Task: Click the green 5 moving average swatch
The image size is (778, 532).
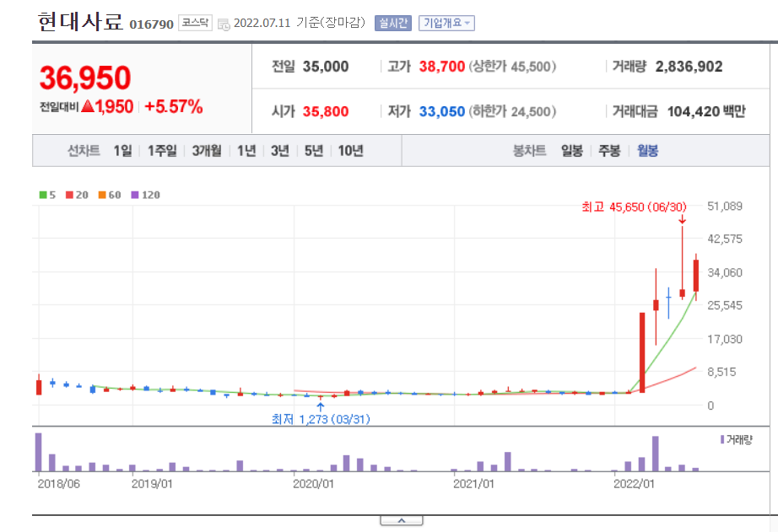Action: click(x=43, y=195)
